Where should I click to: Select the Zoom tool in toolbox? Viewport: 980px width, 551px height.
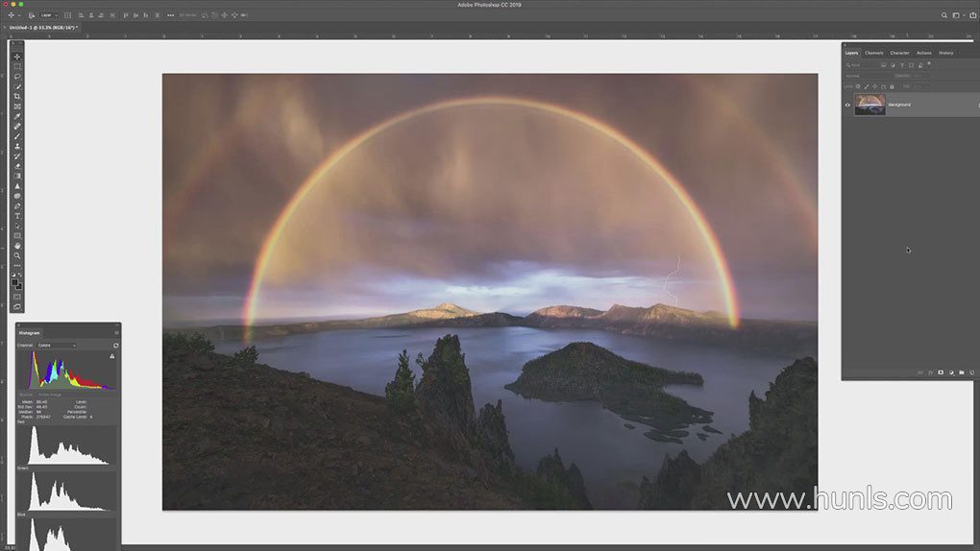point(17,256)
